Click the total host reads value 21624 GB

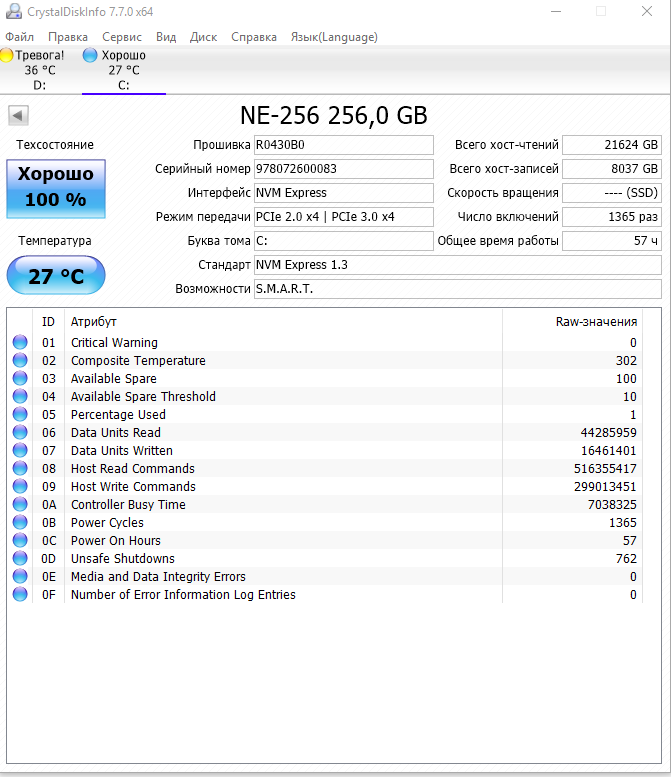[x=612, y=145]
